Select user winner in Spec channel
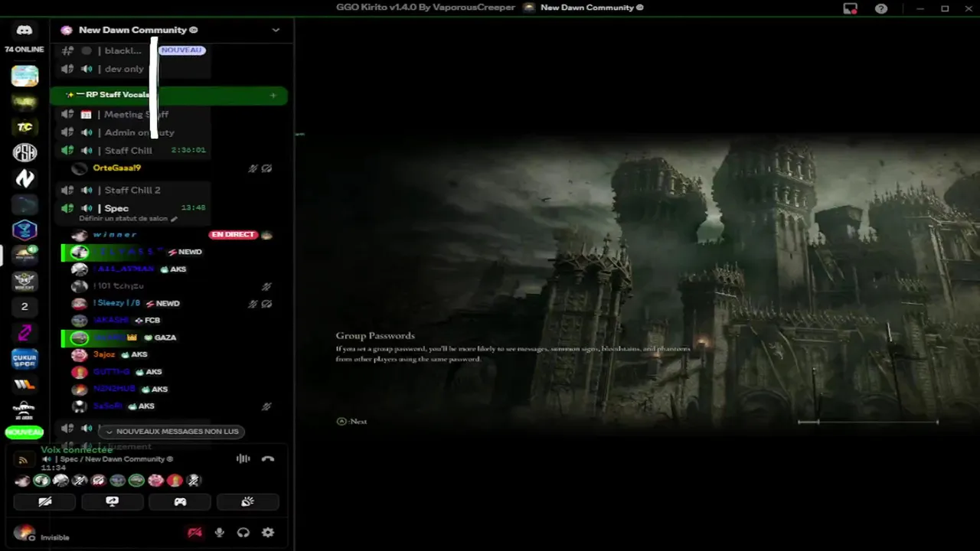The height and width of the screenshot is (551, 980). [115, 235]
